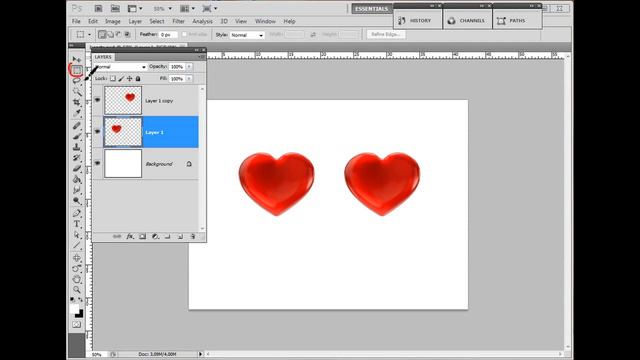This screenshot has width=640, height=360.
Task: Enable the Anti-alias checkbox
Action: [x=184, y=34]
